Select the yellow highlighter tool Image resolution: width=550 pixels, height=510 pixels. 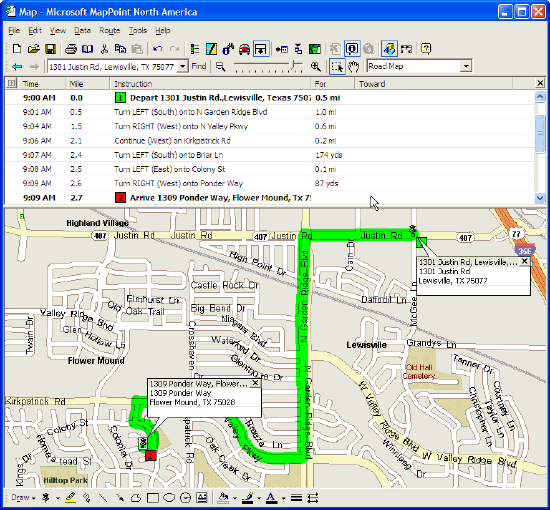pyautogui.click(x=71, y=497)
